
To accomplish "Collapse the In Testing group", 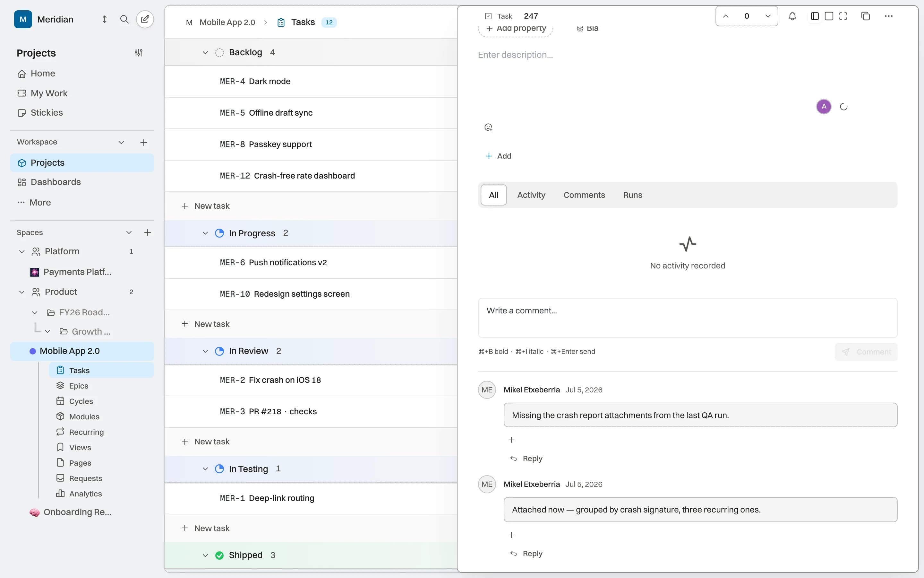I will click(x=205, y=469).
